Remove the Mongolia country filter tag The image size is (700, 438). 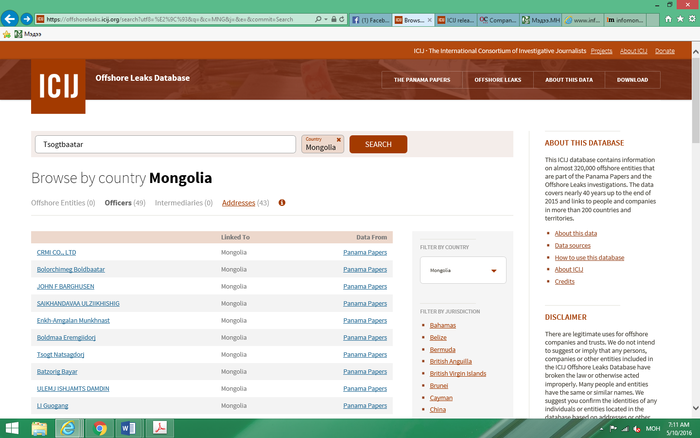click(x=338, y=140)
